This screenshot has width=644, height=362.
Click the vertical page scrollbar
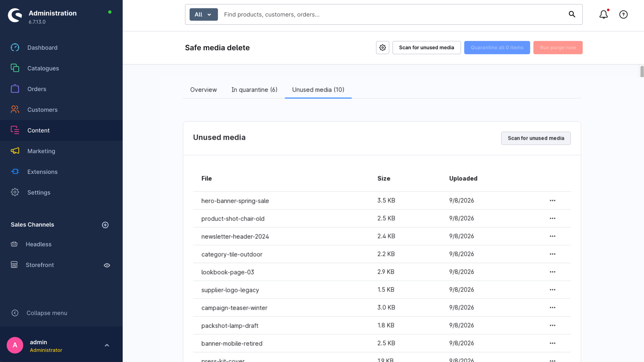tap(642, 72)
